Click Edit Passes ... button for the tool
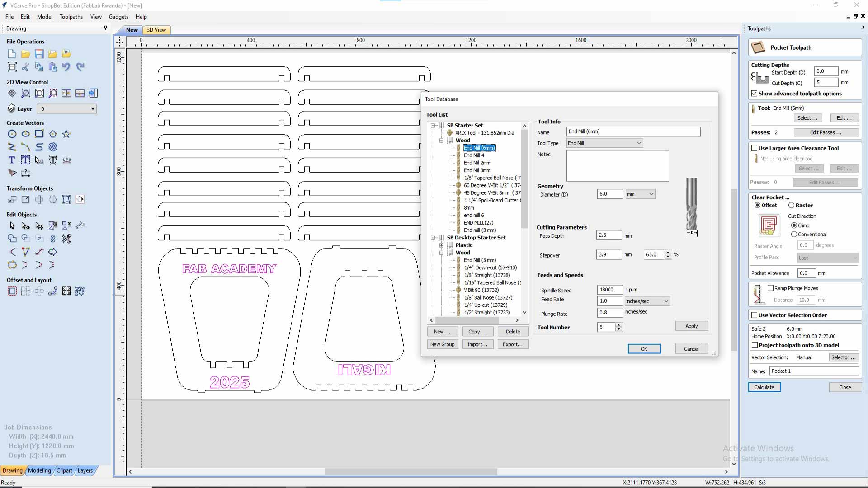The width and height of the screenshot is (868, 488). pyautogui.click(x=826, y=132)
